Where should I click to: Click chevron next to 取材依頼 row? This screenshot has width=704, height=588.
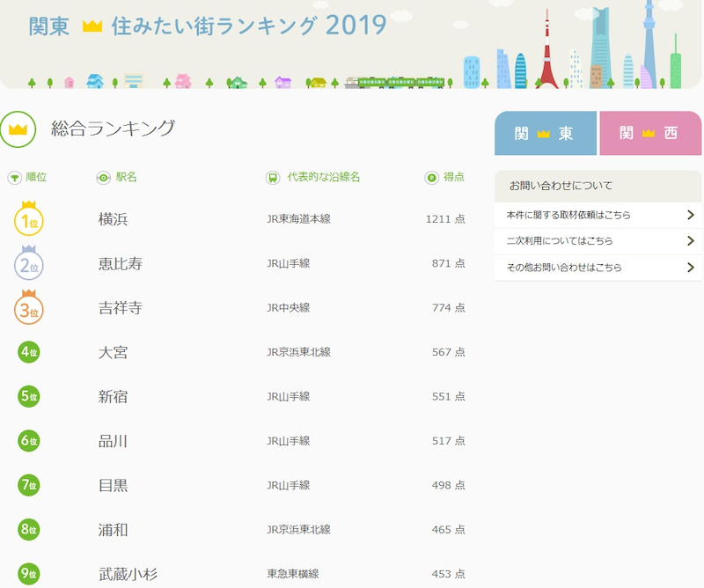(691, 215)
